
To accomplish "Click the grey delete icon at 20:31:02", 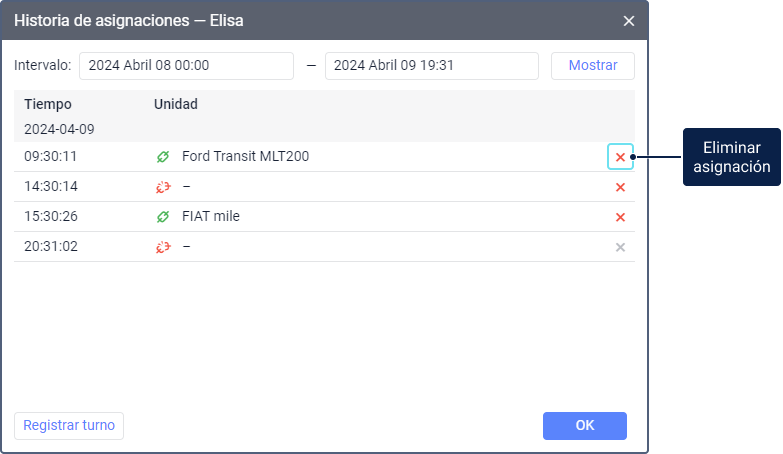I will pyautogui.click(x=620, y=247).
